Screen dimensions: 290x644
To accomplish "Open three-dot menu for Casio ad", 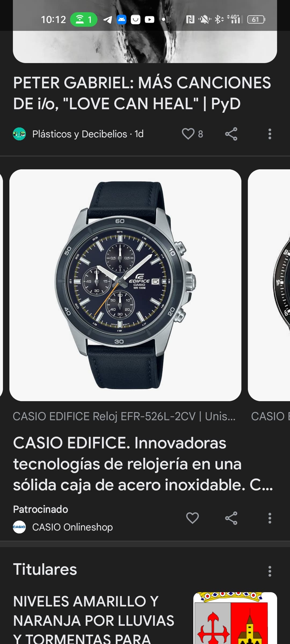I will (x=270, y=518).
